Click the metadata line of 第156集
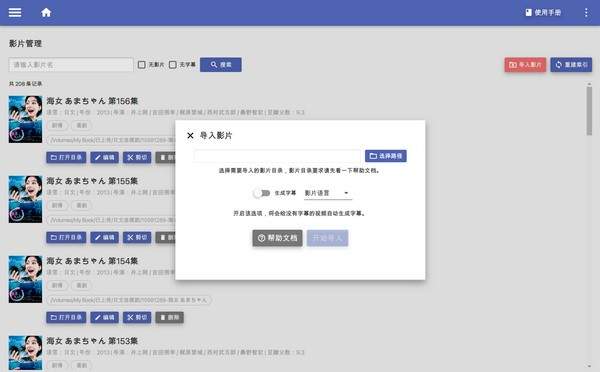The image size is (600, 372). 176,113
